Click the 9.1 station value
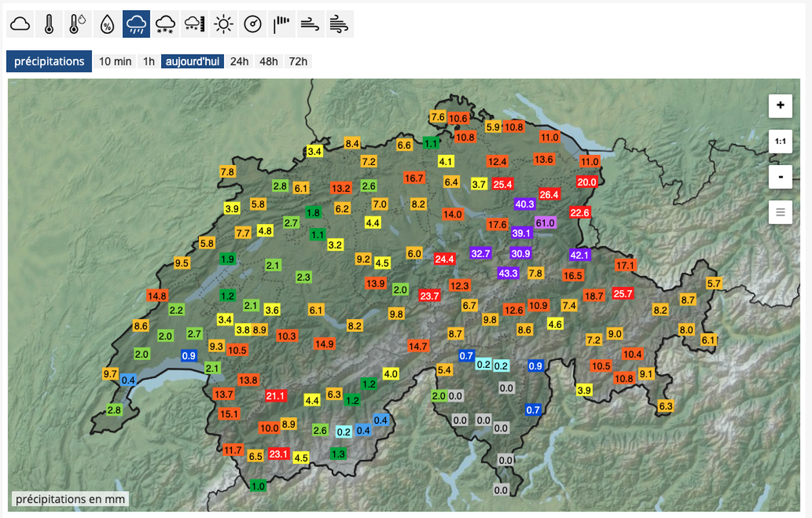This screenshot has height=518, width=812. [x=646, y=373]
